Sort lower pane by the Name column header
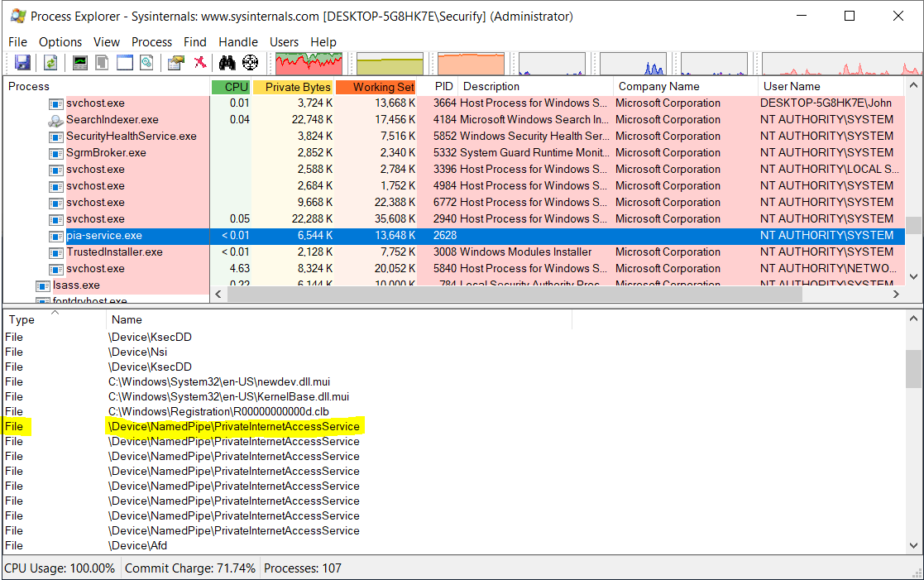This screenshot has width=924, height=580. coord(339,319)
